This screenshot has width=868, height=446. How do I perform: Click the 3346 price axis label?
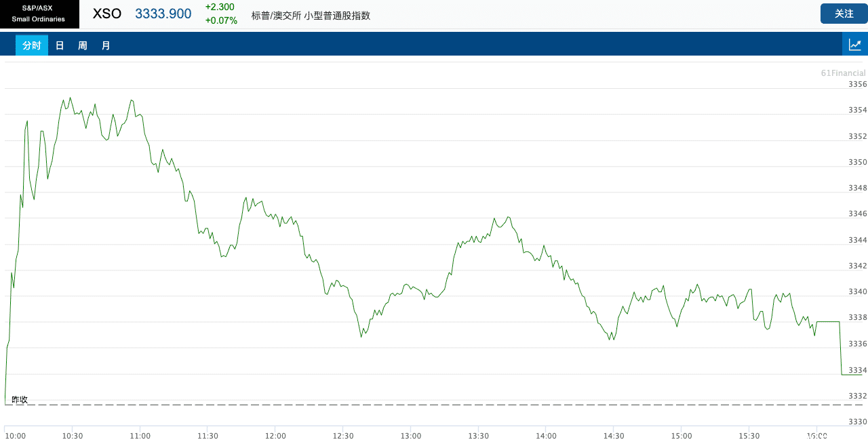point(858,214)
